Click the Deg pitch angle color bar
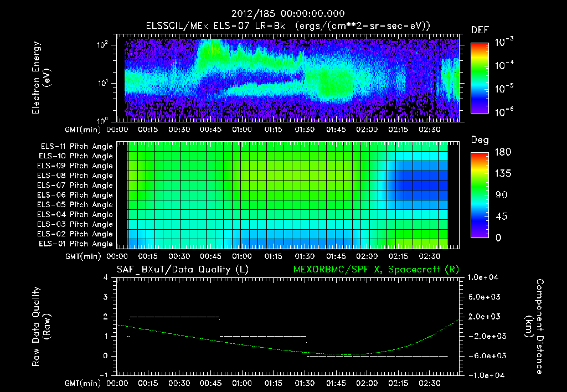The height and width of the screenshot is (392, 567). pos(480,195)
